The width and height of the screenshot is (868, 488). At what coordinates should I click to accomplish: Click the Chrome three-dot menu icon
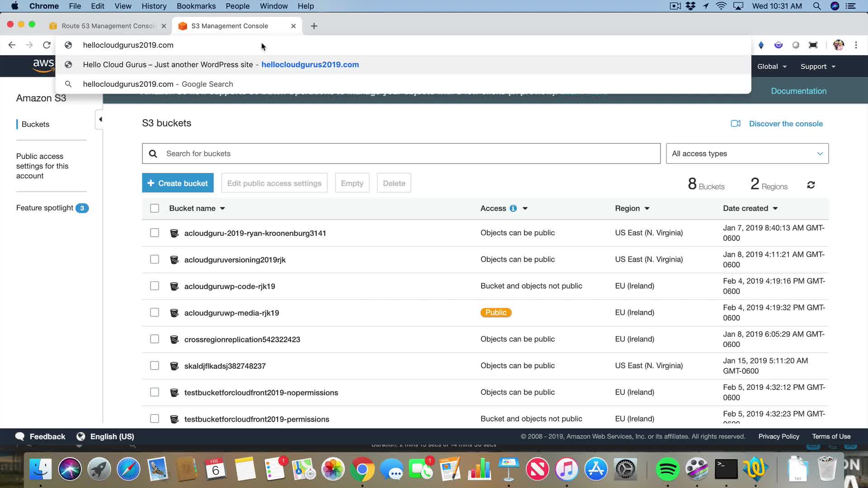[856, 45]
